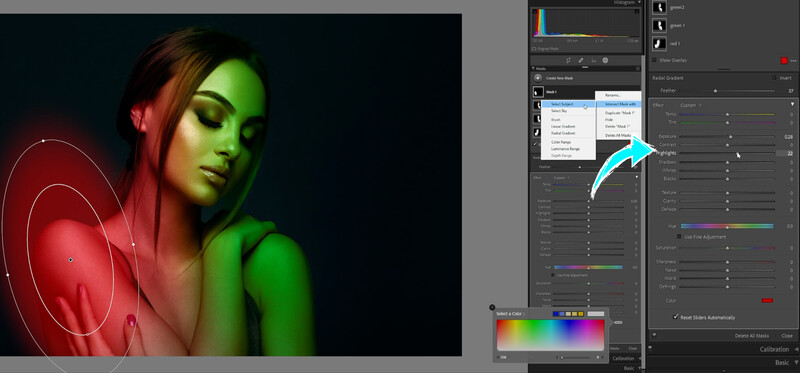Click the Delete All Masks button

[x=752, y=336]
